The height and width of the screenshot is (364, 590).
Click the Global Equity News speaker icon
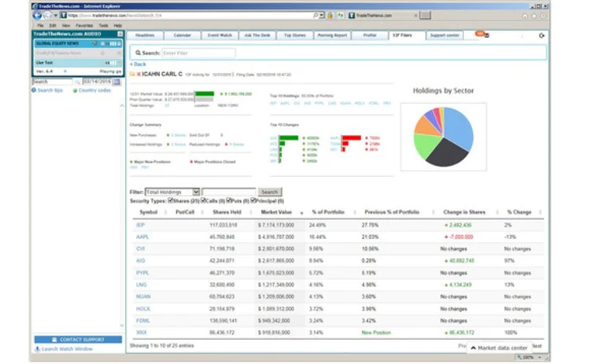click(95, 43)
